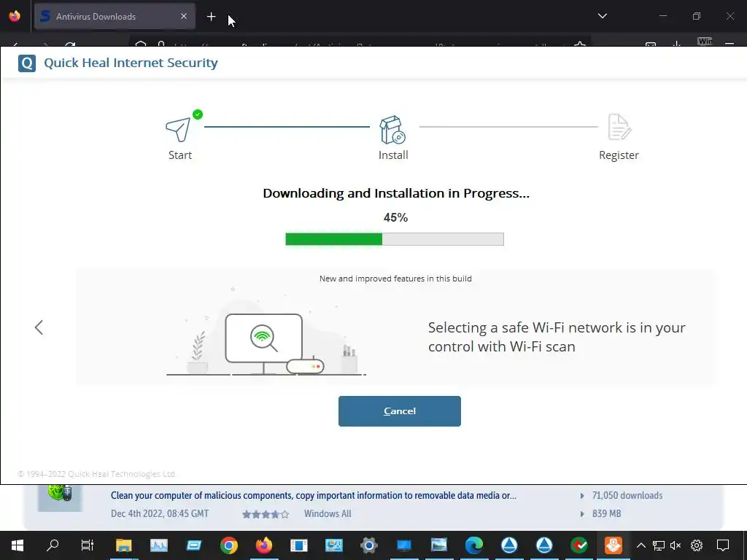Open the Windows notification center

[x=723, y=545]
